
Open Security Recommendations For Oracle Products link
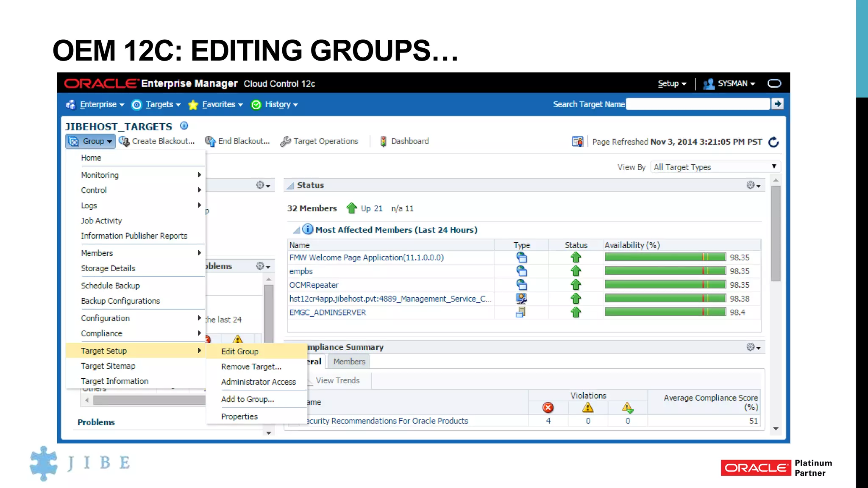tap(387, 421)
